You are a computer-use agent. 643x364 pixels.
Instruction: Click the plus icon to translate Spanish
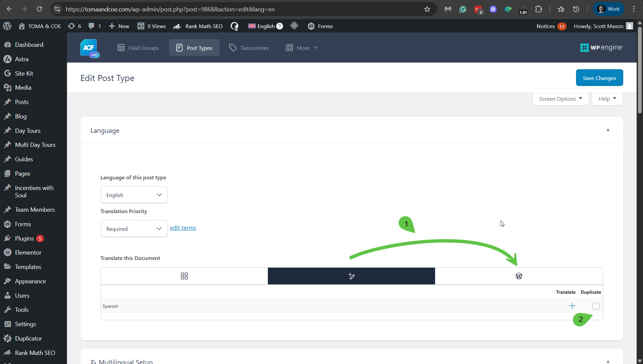tap(572, 306)
